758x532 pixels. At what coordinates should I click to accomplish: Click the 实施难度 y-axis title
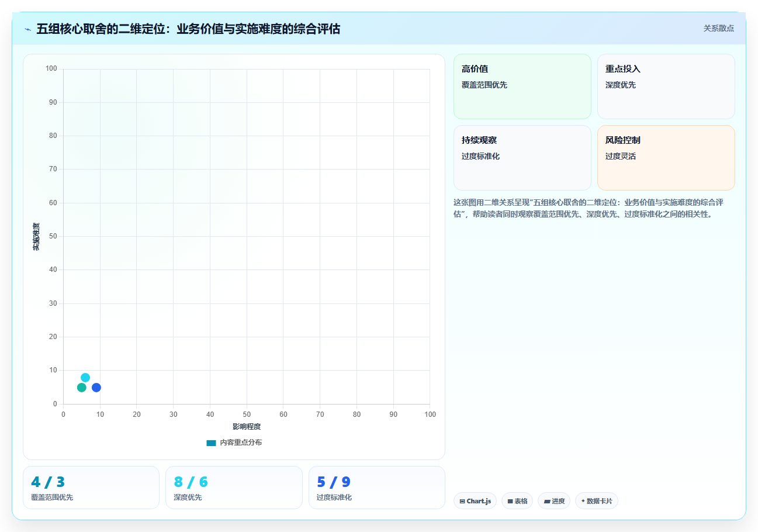click(x=36, y=237)
